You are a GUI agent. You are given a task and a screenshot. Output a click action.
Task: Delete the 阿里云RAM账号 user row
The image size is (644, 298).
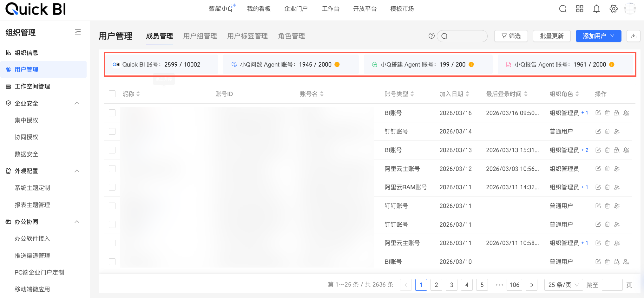point(607,187)
